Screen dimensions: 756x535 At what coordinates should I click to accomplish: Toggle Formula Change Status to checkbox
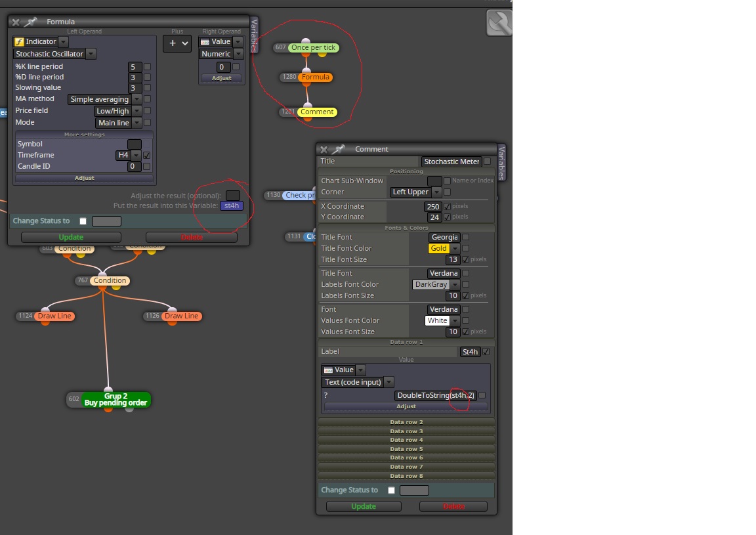pyautogui.click(x=83, y=221)
